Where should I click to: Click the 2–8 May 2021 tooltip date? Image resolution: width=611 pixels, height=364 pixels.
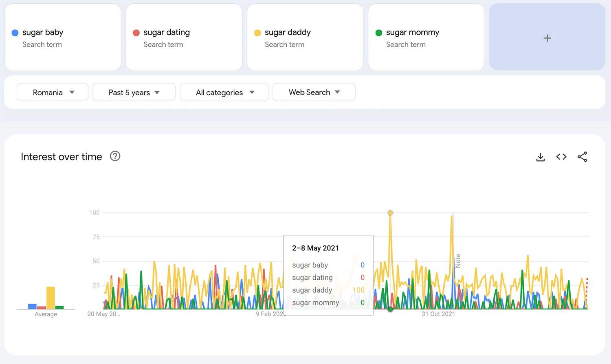tap(315, 248)
